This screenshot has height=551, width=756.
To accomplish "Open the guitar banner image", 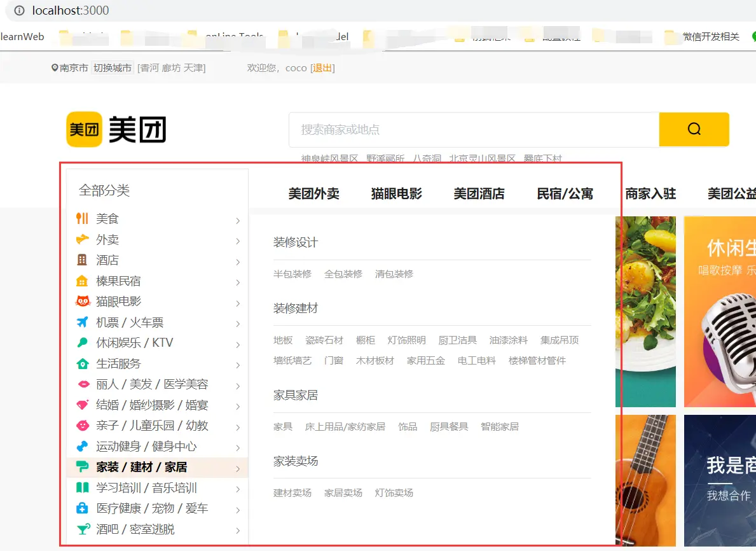I will (645, 480).
